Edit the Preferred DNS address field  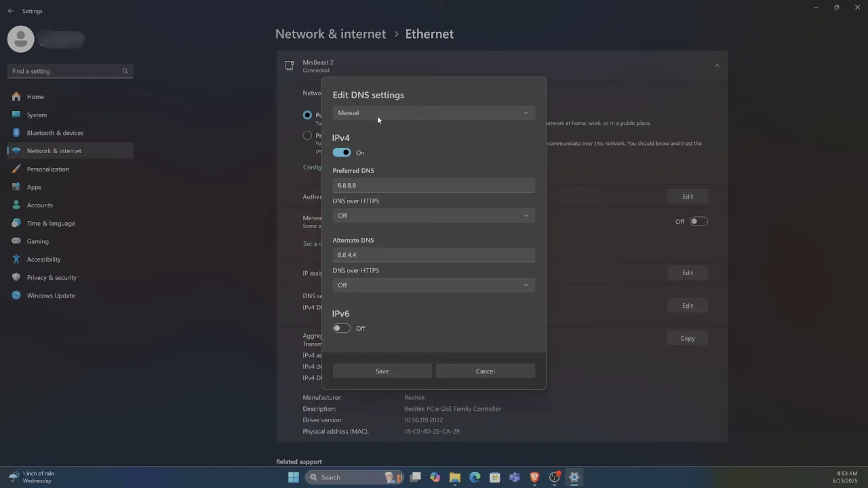coord(433,185)
